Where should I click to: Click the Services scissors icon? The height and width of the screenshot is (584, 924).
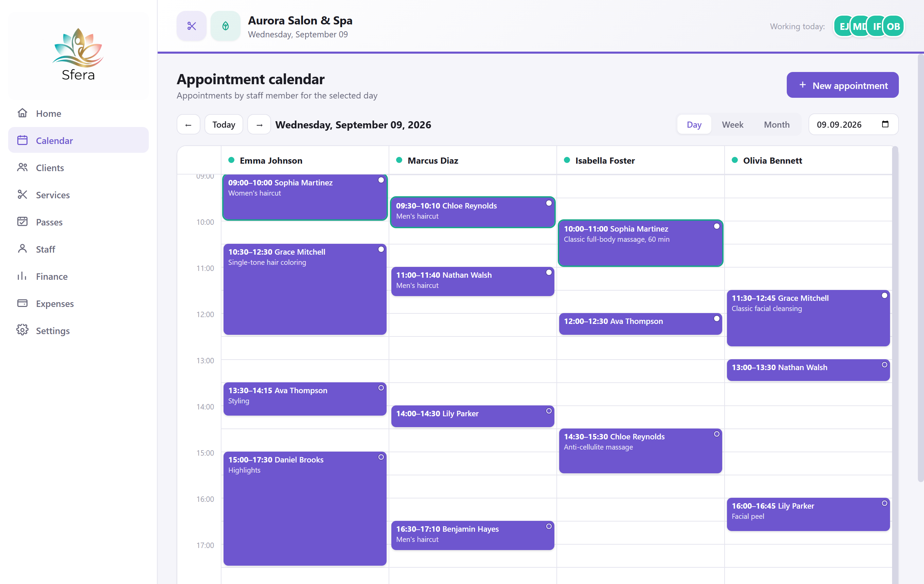pyautogui.click(x=22, y=195)
